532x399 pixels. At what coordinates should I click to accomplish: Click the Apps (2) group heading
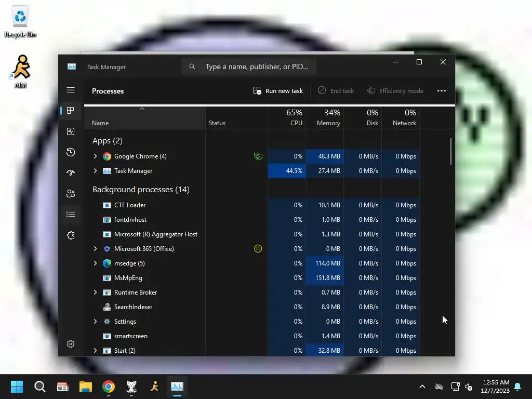click(x=107, y=140)
